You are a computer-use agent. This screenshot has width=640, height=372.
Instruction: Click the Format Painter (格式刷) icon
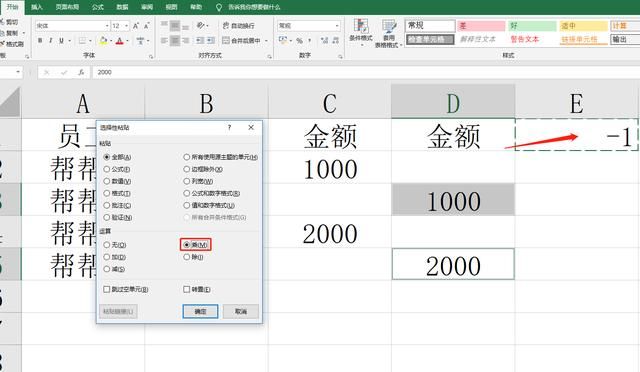click(x=2, y=44)
